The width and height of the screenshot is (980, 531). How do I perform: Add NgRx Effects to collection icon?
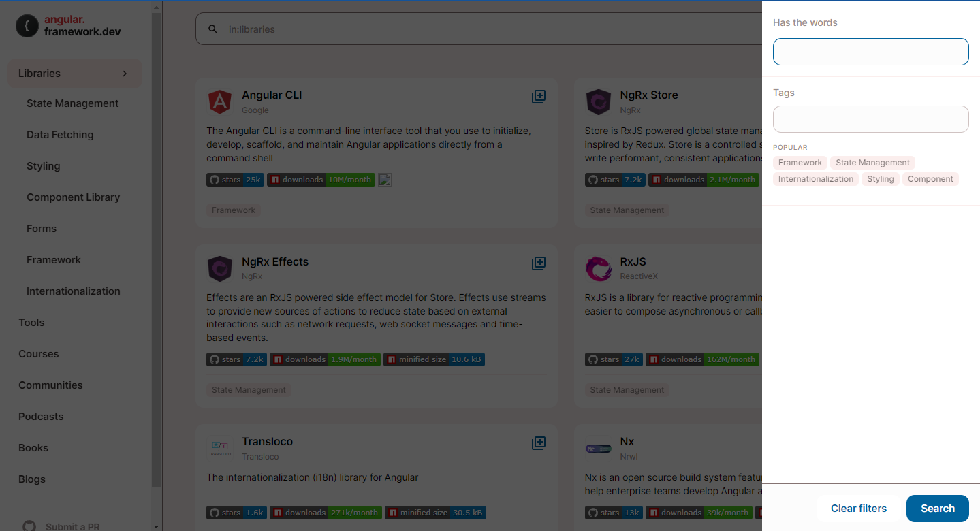539,263
